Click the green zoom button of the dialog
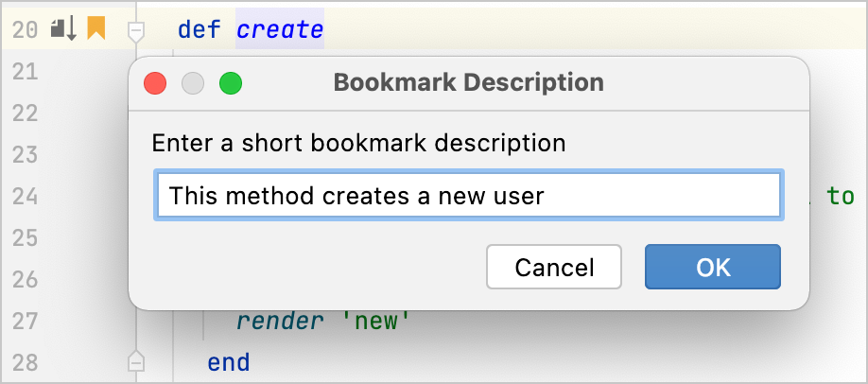Screen dimensions: 868x384 tap(231, 83)
